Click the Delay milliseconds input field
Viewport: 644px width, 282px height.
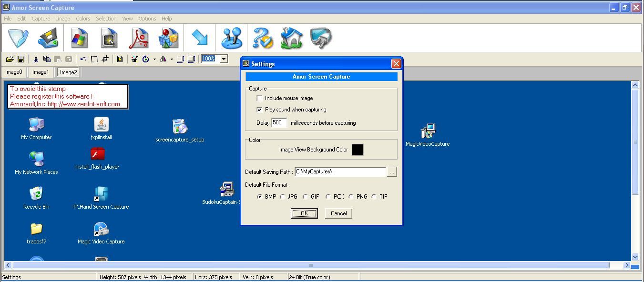click(279, 123)
